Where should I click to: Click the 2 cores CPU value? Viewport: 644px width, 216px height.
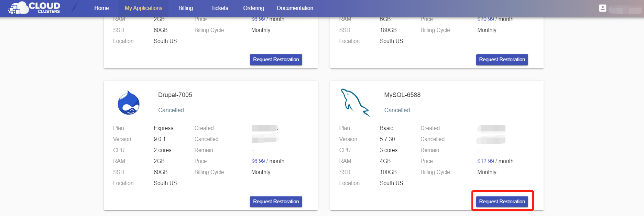[163, 150]
